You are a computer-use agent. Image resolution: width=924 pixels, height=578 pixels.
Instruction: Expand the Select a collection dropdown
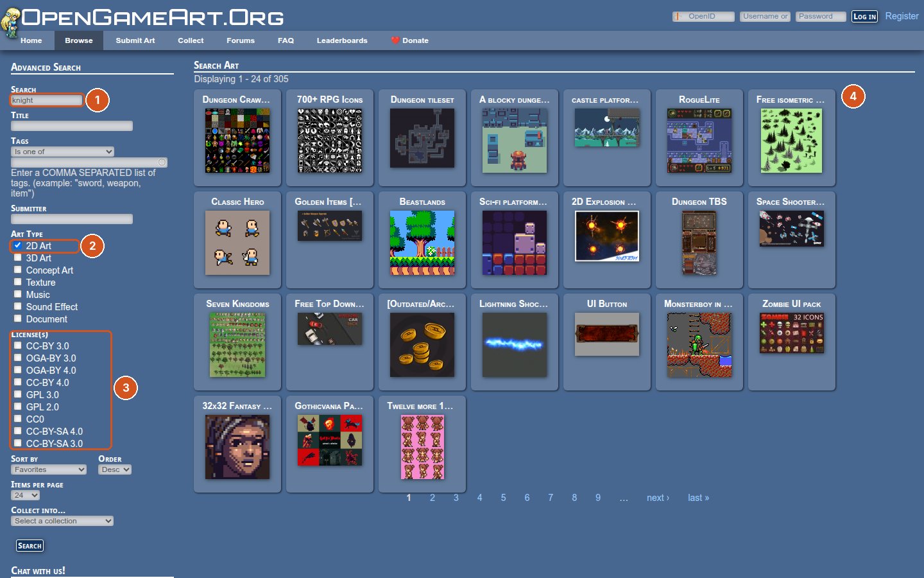click(62, 521)
